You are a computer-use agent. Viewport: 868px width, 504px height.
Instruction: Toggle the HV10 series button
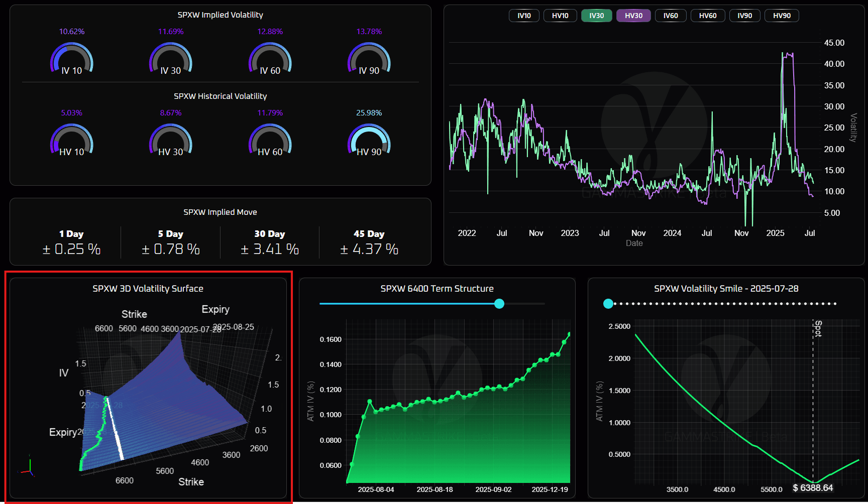[x=560, y=16]
